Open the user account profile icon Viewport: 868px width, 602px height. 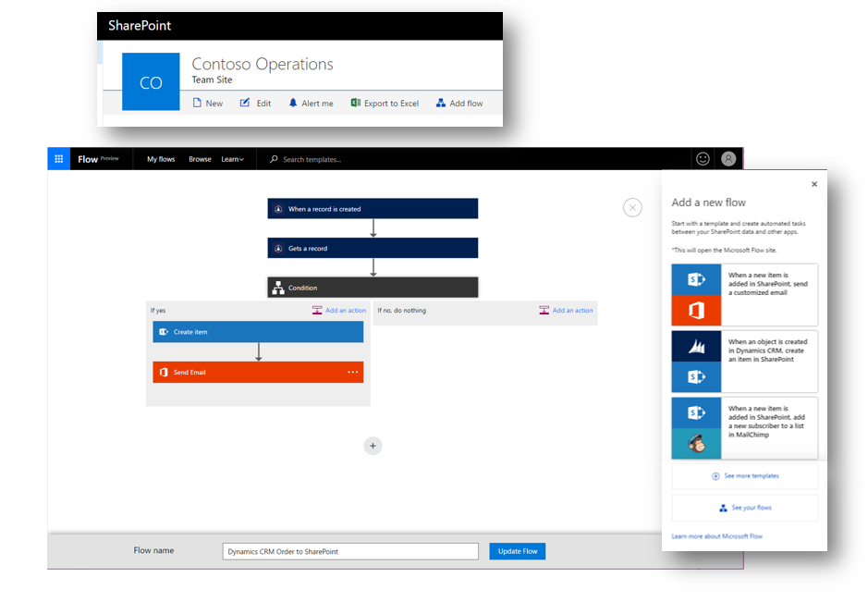(728, 158)
